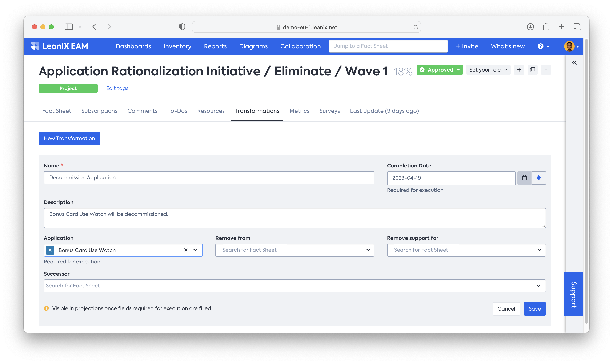Open the three-dot more actions menu

[x=546, y=70]
